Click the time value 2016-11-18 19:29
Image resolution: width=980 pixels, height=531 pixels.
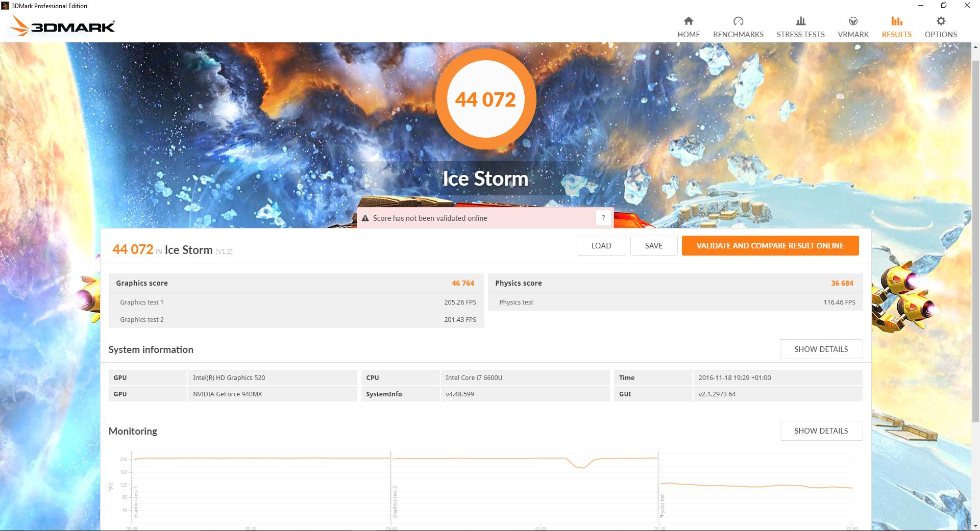(734, 378)
